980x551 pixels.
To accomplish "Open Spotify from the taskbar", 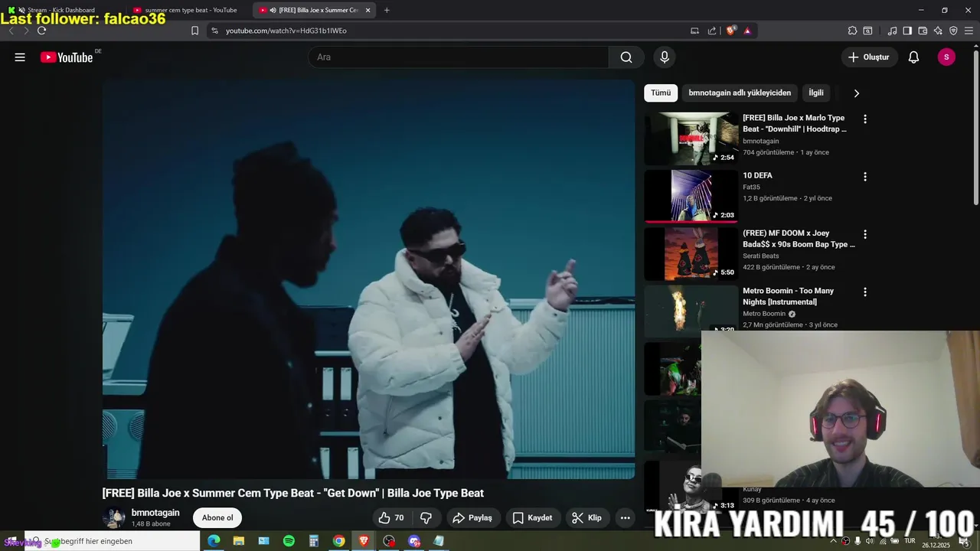I will 289,541.
